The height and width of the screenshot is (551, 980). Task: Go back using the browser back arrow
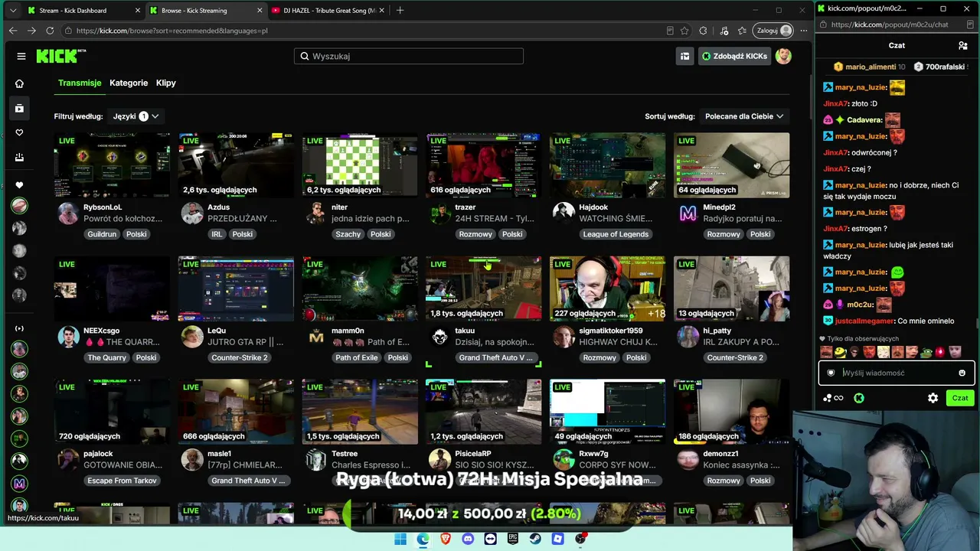(x=13, y=31)
